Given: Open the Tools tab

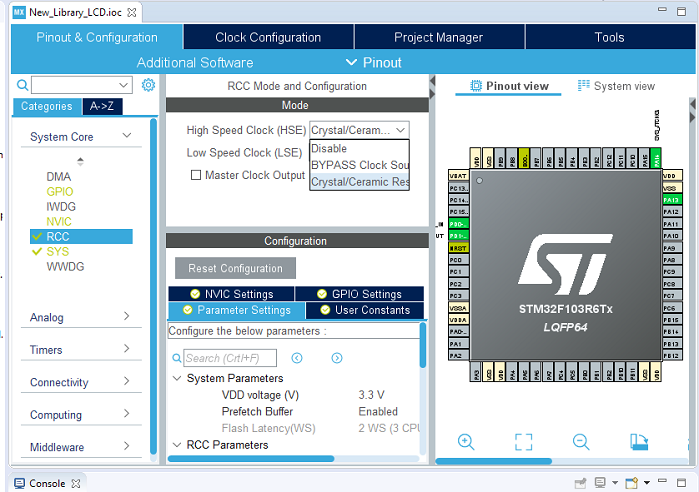Looking at the screenshot, I should [x=609, y=37].
